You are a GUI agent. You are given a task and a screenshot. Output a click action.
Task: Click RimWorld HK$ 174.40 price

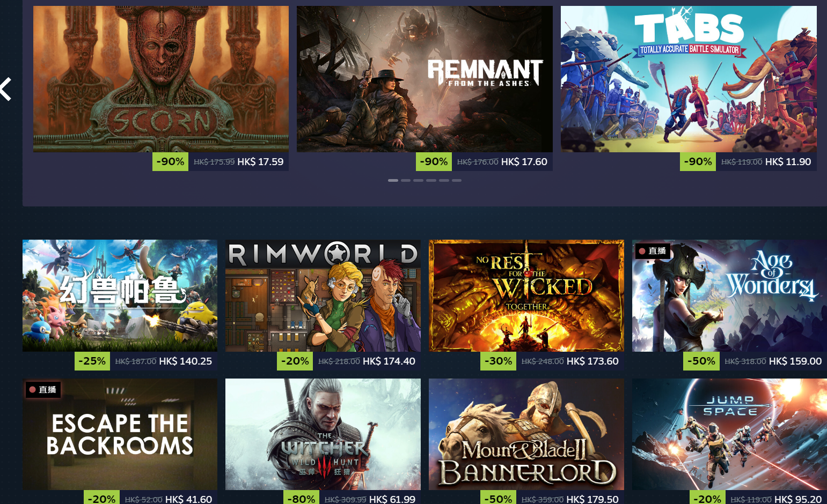tap(389, 361)
